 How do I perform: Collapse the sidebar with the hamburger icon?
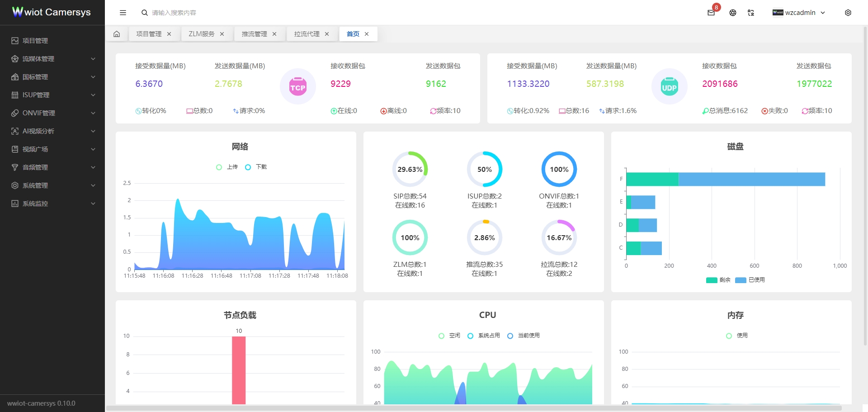[x=123, y=13]
